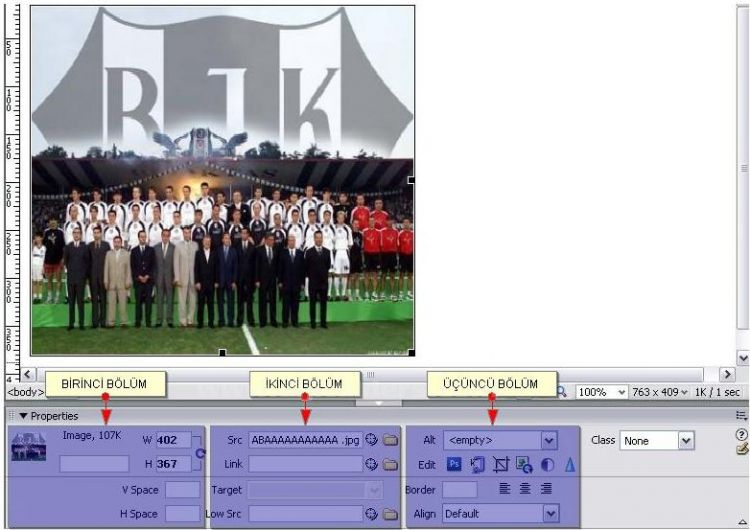750x530 pixels.
Task: Open Properties panel options menu icon
Action: click(741, 416)
